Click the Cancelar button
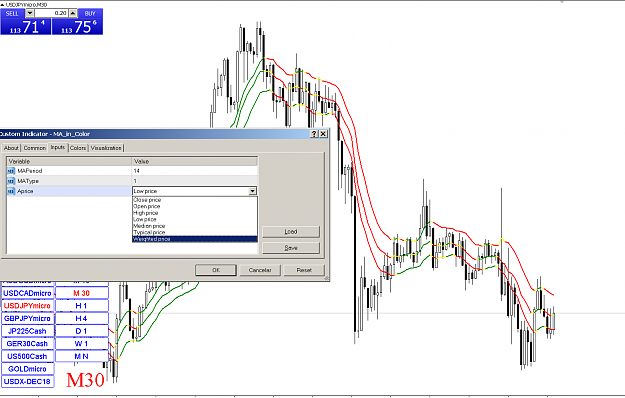Viewport: 625px width, 398px height. click(x=260, y=270)
